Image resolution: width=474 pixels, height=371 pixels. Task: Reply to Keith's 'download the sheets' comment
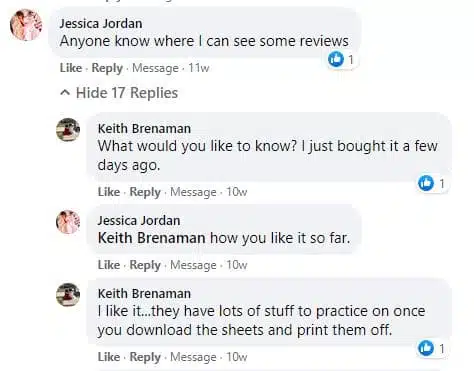tap(145, 357)
